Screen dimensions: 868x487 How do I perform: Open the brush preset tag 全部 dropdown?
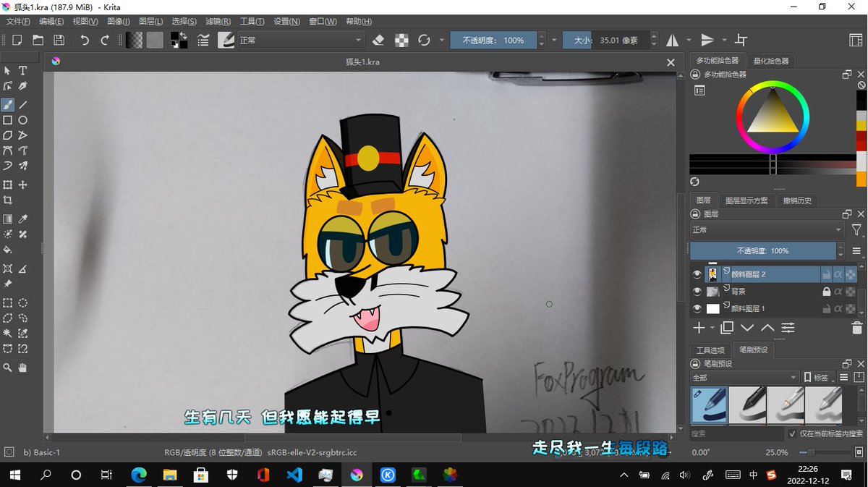(744, 378)
